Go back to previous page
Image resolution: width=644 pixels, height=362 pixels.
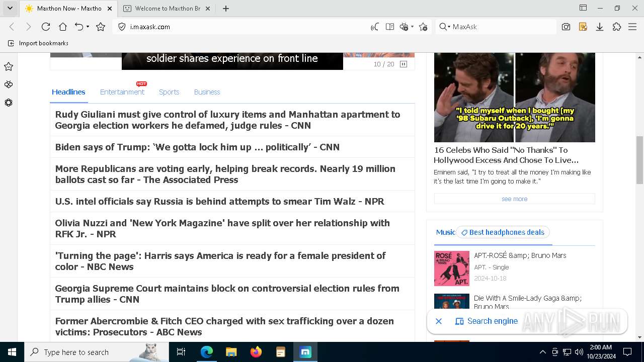pyautogui.click(x=12, y=27)
